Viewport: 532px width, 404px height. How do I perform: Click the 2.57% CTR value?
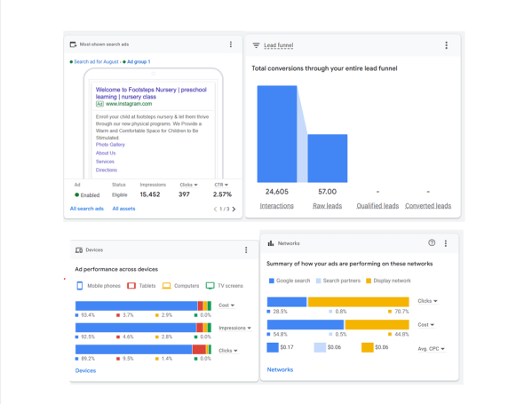pos(222,194)
